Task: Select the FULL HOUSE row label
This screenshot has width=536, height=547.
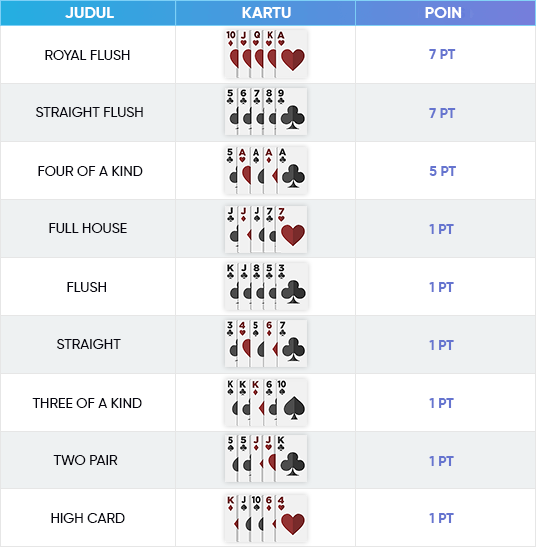Action: [88, 228]
